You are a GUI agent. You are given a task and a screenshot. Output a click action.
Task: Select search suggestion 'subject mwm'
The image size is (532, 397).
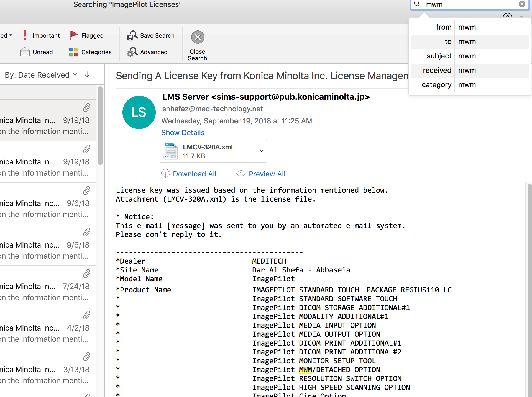(470, 56)
